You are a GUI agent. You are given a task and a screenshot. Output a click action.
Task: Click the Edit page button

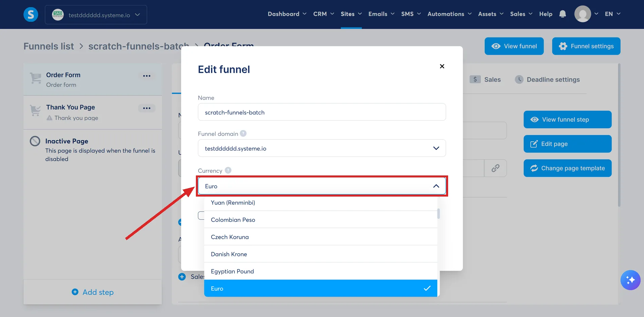tap(568, 144)
